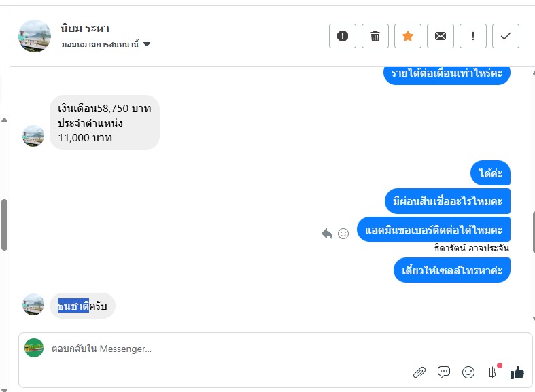Reply to the phone number request message

(327, 234)
